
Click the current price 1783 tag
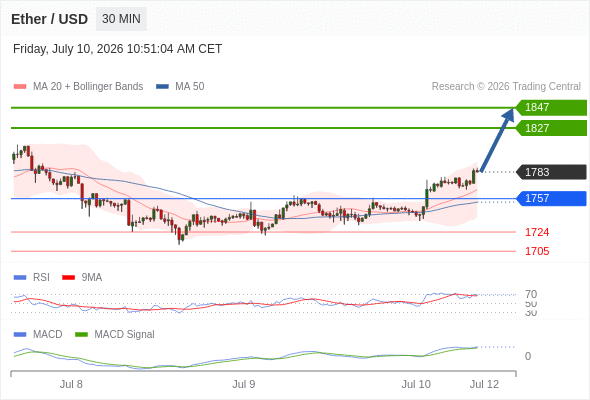tap(551, 172)
